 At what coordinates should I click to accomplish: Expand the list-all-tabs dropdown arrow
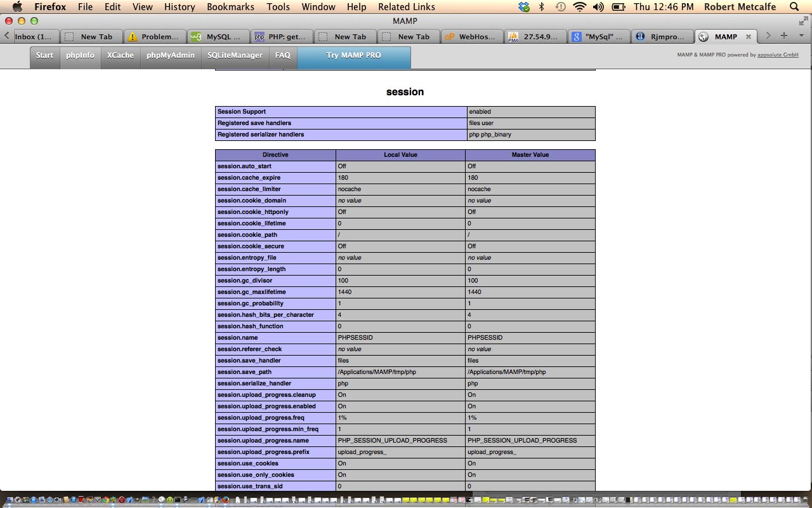[x=801, y=36]
